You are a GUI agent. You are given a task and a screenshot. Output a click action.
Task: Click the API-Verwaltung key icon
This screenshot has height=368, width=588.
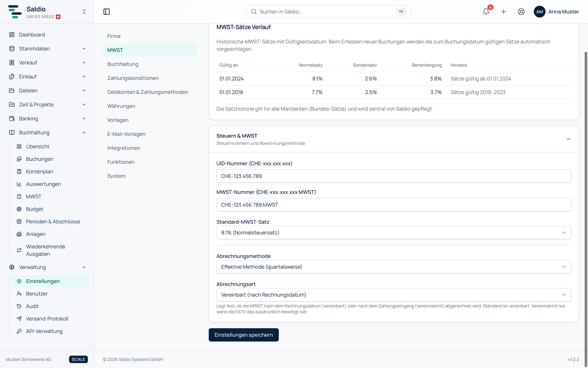coord(19,331)
